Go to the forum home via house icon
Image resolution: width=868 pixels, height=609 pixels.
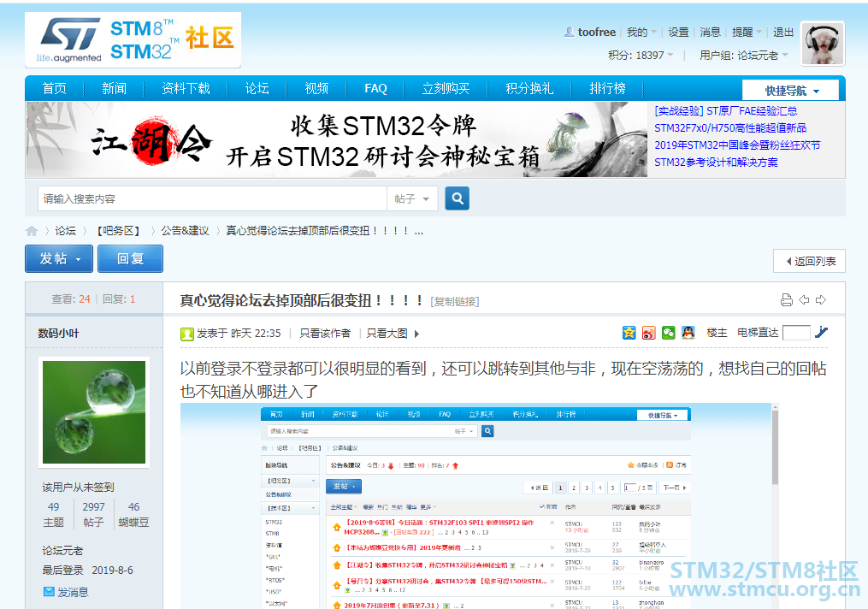click(x=32, y=231)
